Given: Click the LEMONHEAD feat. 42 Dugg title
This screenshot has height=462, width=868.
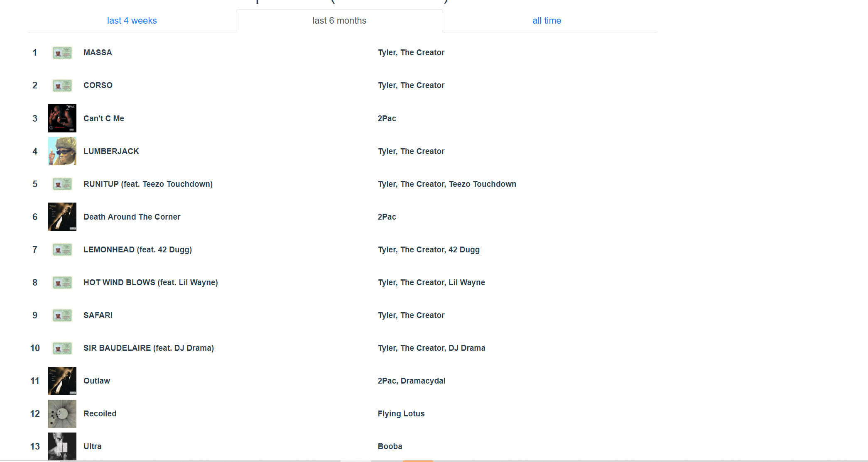Looking at the screenshot, I should [137, 249].
